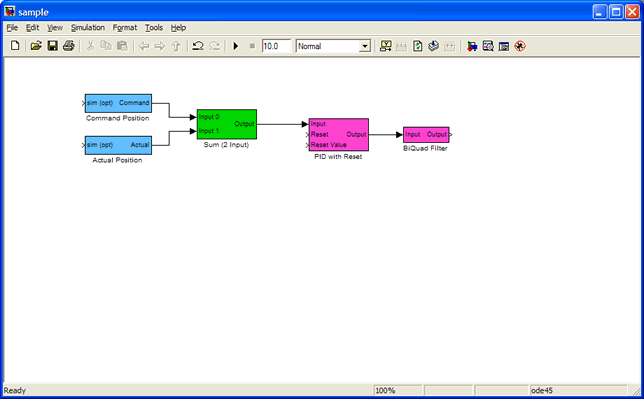644x399 pixels.
Task: Start simulation with the play button
Action: (236, 46)
